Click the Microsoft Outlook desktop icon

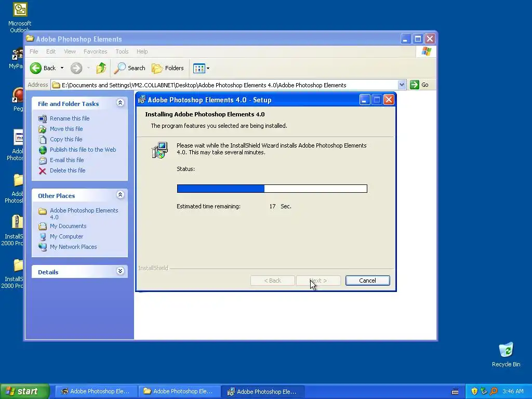(x=20, y=17)
